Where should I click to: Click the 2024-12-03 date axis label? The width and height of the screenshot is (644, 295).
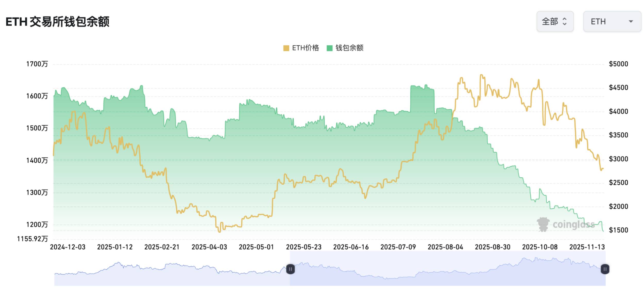[x=67, y=247]
